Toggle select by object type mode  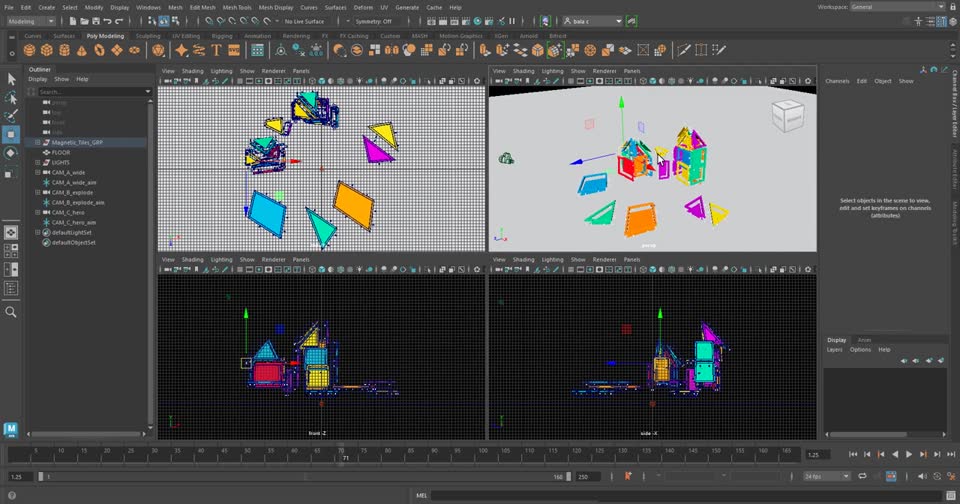[x=164, y=21]
